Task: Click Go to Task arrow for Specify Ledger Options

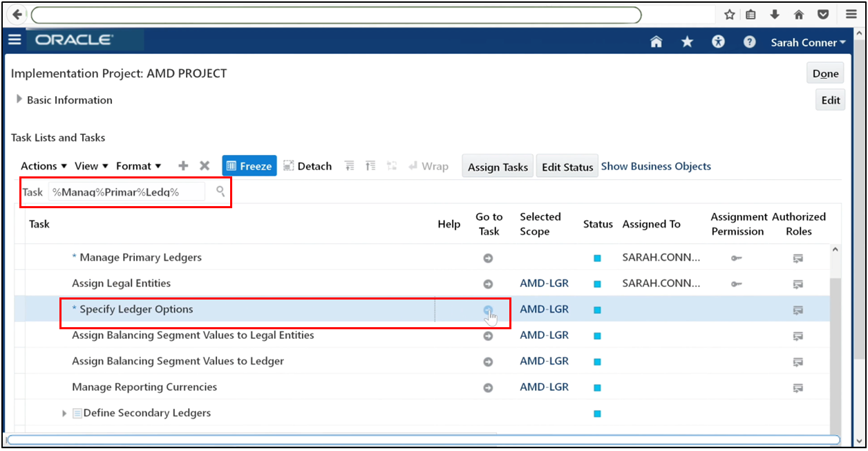Action: click(488, 309)
